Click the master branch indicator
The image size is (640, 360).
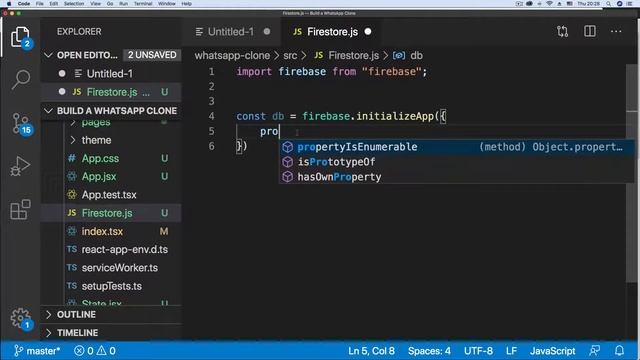[x=37, y=351]
